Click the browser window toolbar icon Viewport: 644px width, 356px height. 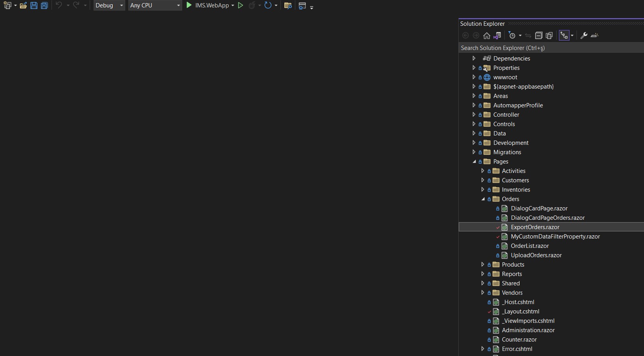(x=302, y=5)
